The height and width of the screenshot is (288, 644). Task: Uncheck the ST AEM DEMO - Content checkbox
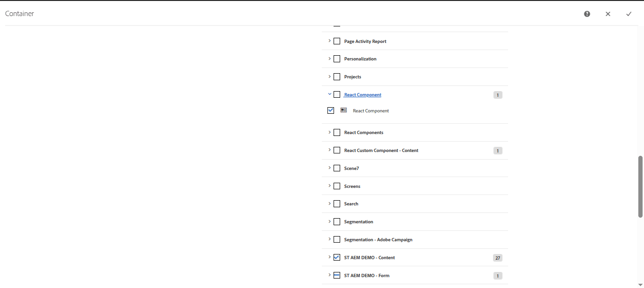337,257
